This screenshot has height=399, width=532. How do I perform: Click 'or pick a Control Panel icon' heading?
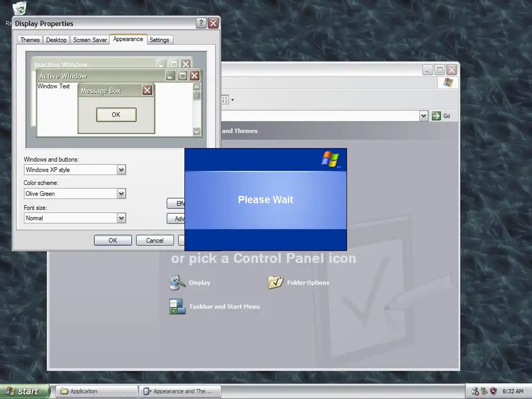point(263,258)
